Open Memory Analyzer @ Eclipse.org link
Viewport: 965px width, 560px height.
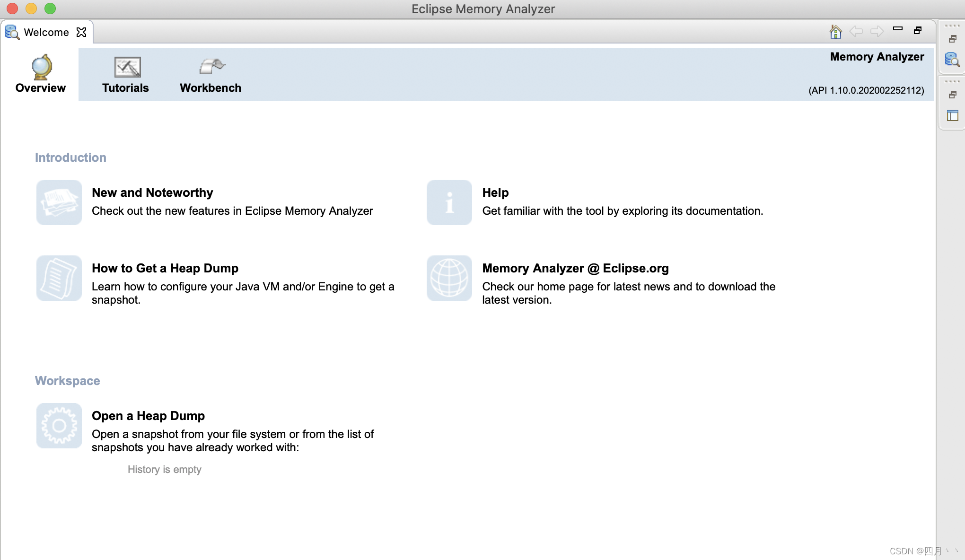[x=575, y=268]
